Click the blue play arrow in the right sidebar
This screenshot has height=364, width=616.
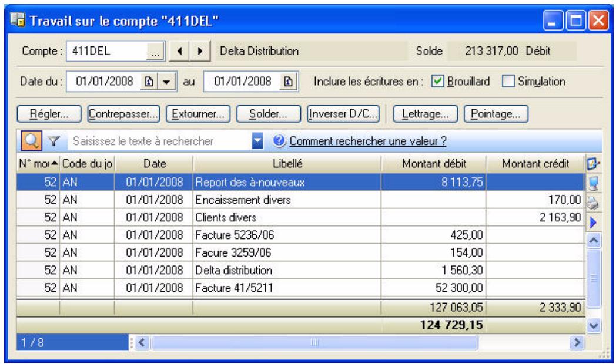coord(593,223)
